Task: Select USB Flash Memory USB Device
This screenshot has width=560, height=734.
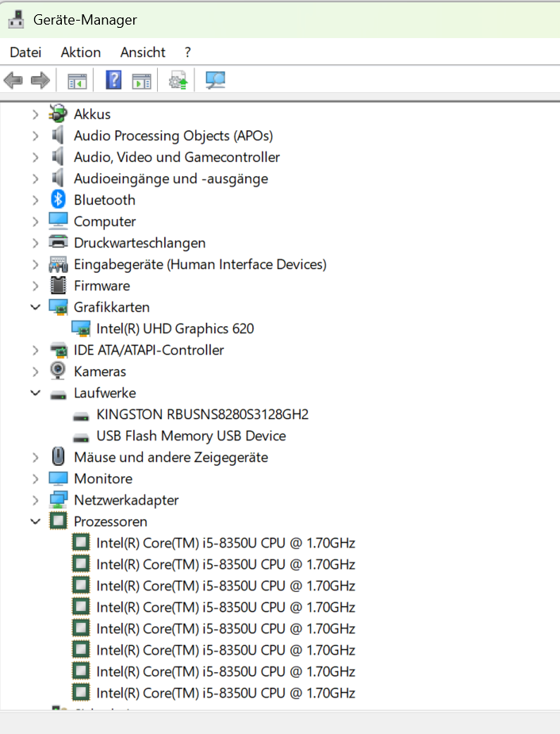Action: pos(191,436)
